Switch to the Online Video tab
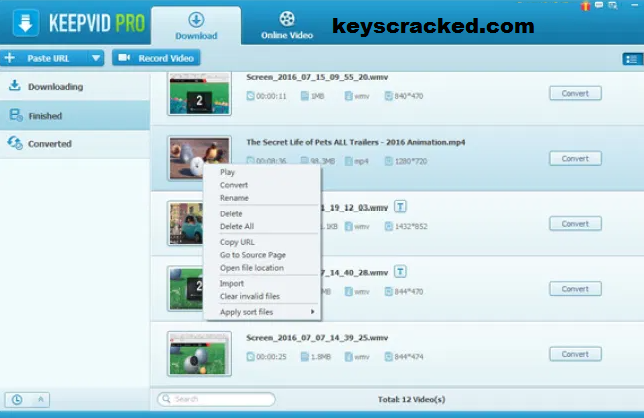The width and height of the screenshot is (644, 418). pos(287,25)
